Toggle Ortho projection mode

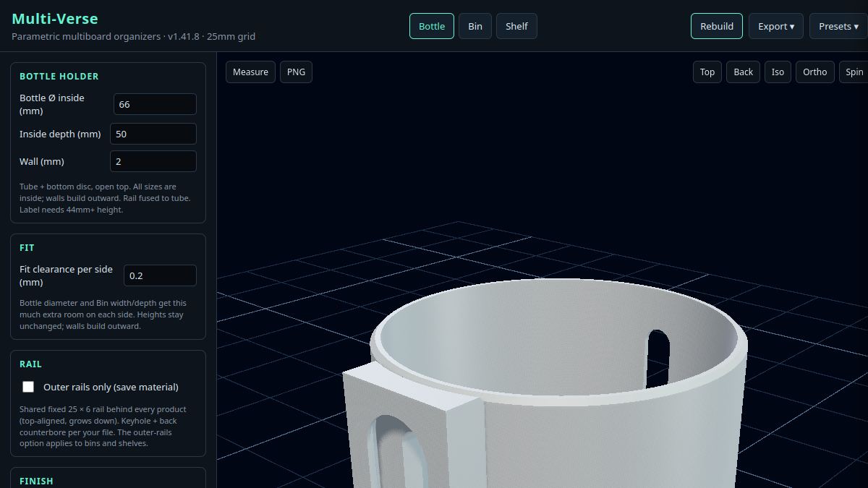(x=815, y=72)
